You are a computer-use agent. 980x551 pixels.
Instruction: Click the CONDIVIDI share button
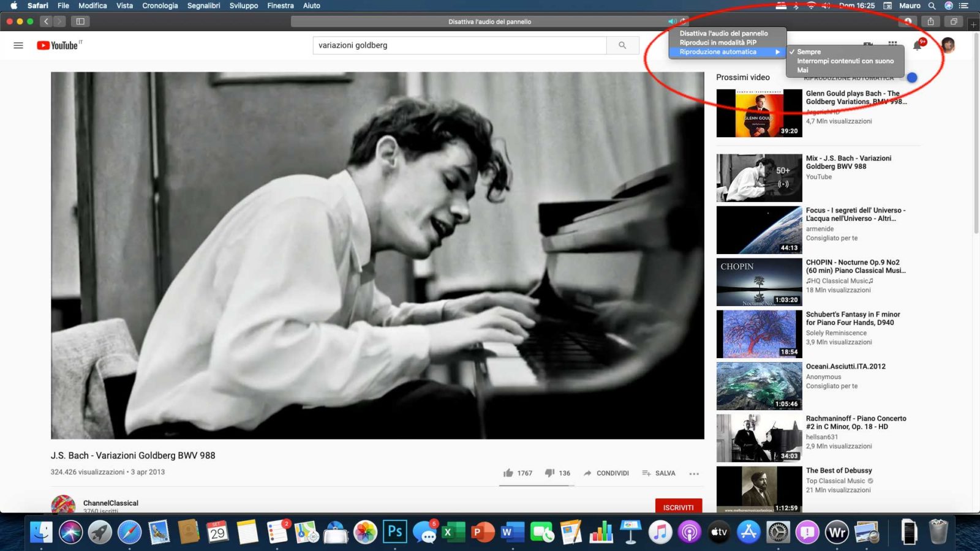[x=606, y=473]
